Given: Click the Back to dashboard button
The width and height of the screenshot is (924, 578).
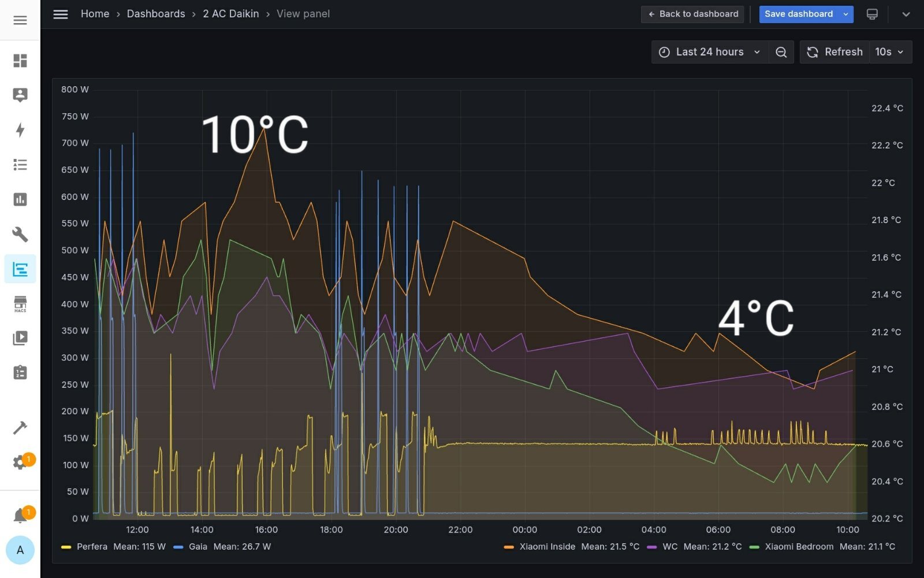Looking at the screenshot, I should pos(693,14).
